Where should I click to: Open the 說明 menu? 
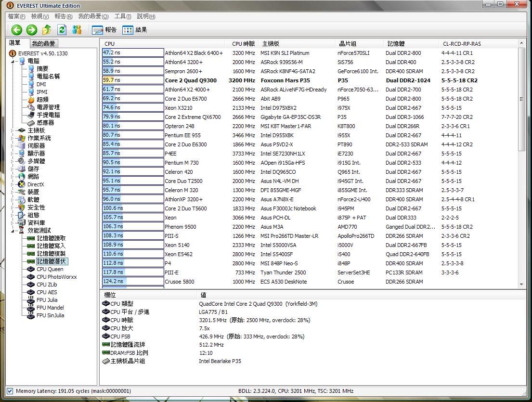[x=146, y=16]
